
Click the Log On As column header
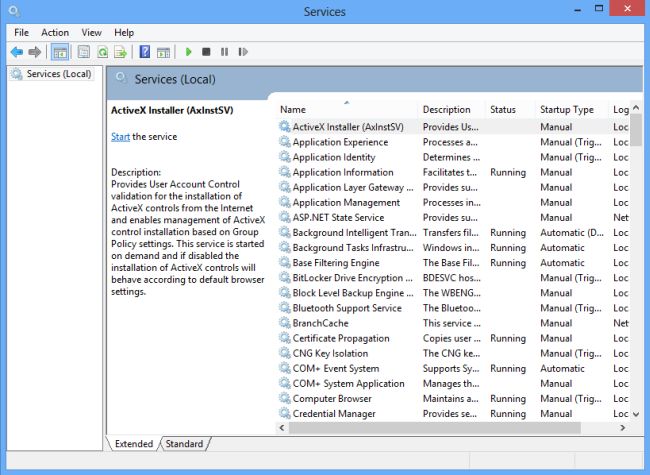pyautogui.click(x=620, y=109)
